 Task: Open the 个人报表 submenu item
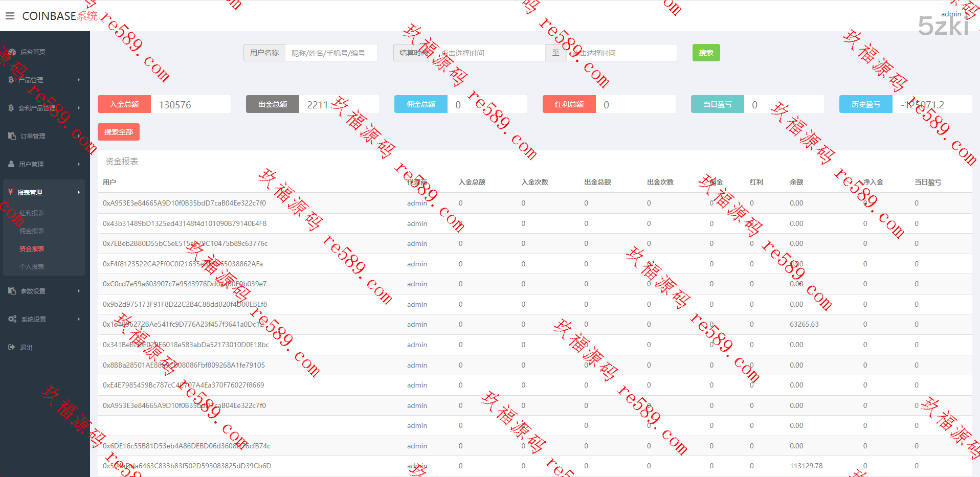[x=32, y=267]
